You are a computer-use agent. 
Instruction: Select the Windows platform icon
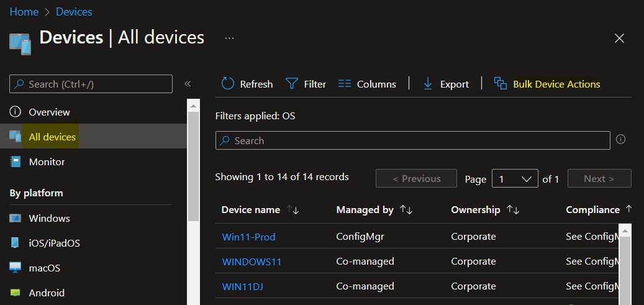click(x=15, y=218)
